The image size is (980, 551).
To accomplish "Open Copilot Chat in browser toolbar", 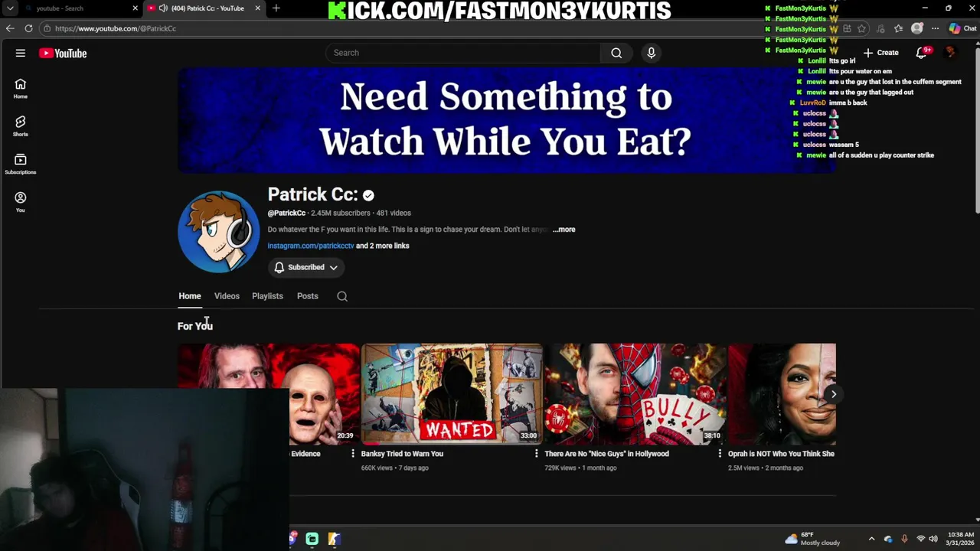I will [x=962, y=28].
